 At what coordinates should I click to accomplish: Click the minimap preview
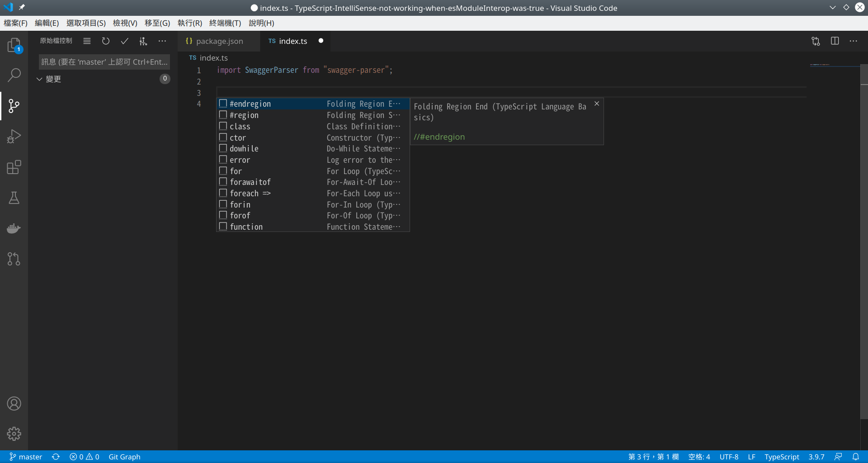pyautogui.click(x=835, y=65)
